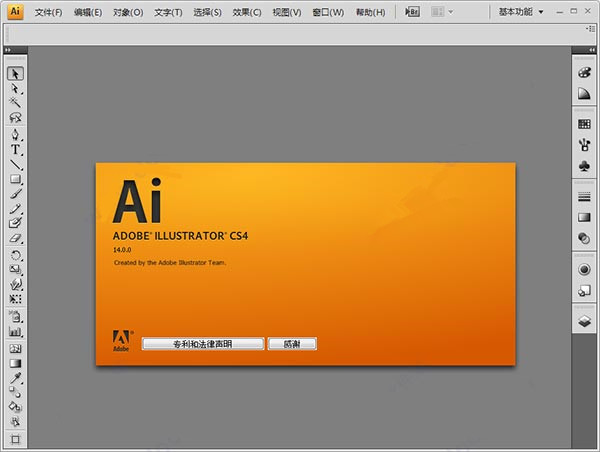The width and height of the screenshot is (600, 452).
Task: Select the Selection tool (black arrow)
Action: coord(15,74)
